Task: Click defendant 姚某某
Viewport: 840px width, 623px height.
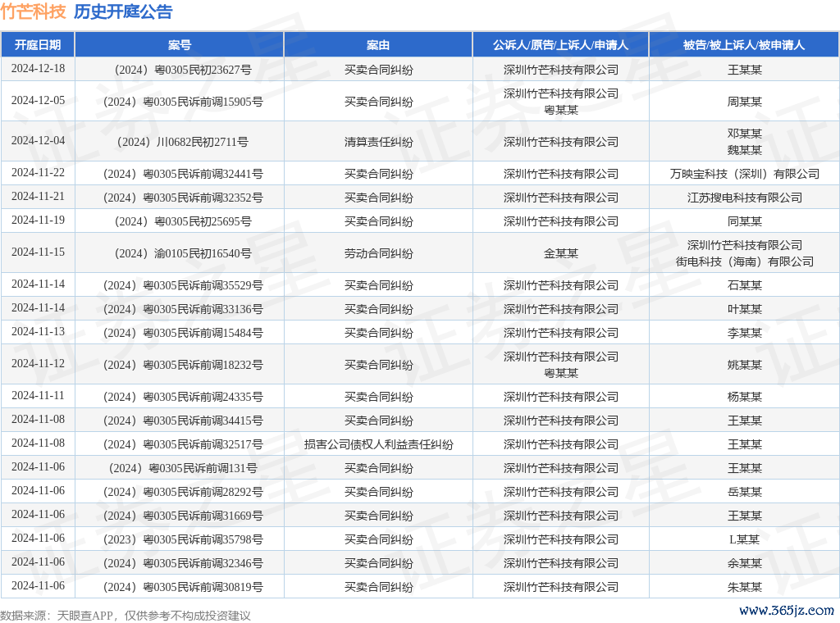Action: coord(745,365)
